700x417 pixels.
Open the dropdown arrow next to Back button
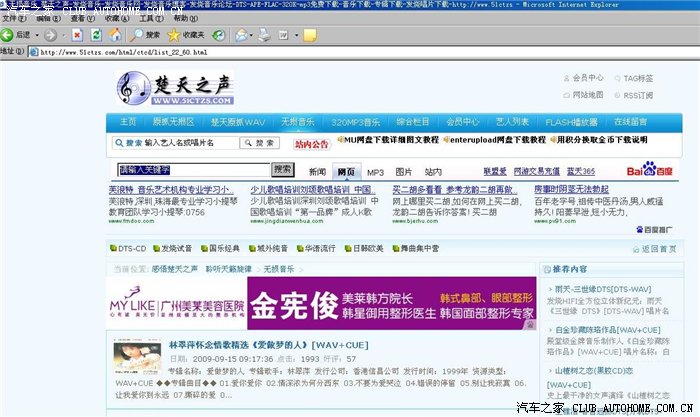click(39, 34)
